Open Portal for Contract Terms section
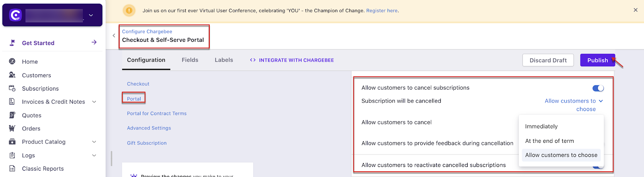The height and width of the screenshot is (177, 644). (x=157, y=113)
